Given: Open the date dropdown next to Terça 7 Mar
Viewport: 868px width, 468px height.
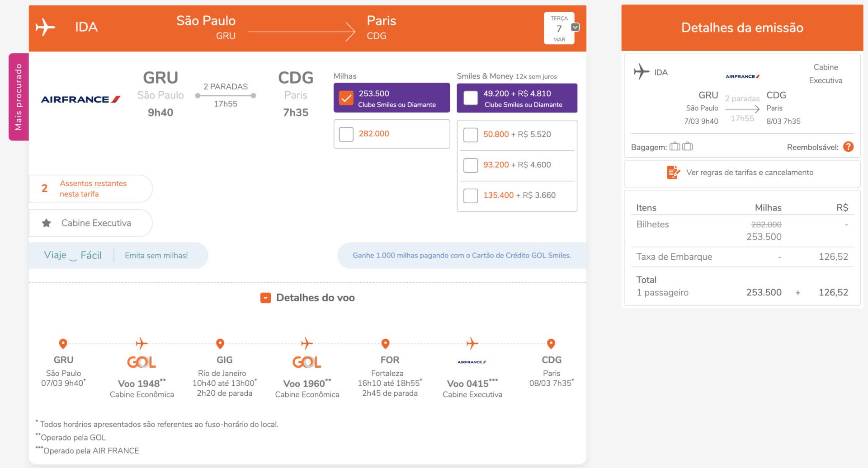Looking at the screenshot, I should click(575, 27).
